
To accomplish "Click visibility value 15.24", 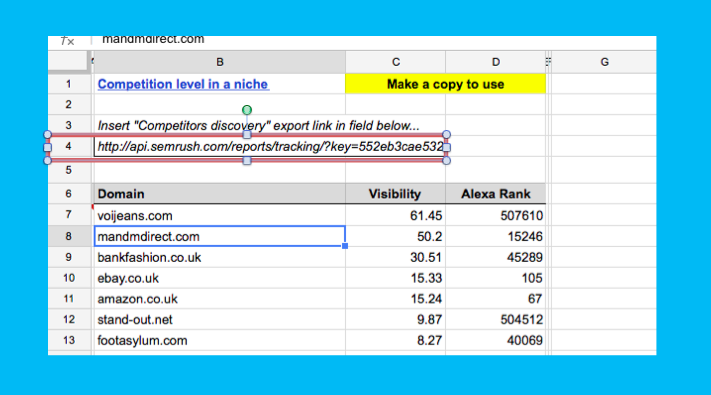I will [x=426, y=299].
